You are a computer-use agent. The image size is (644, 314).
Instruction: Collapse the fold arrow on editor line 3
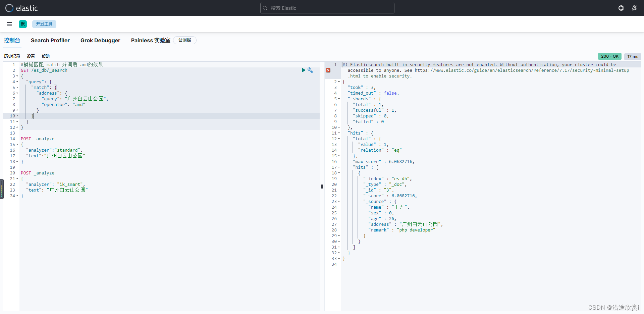(17, 76)
